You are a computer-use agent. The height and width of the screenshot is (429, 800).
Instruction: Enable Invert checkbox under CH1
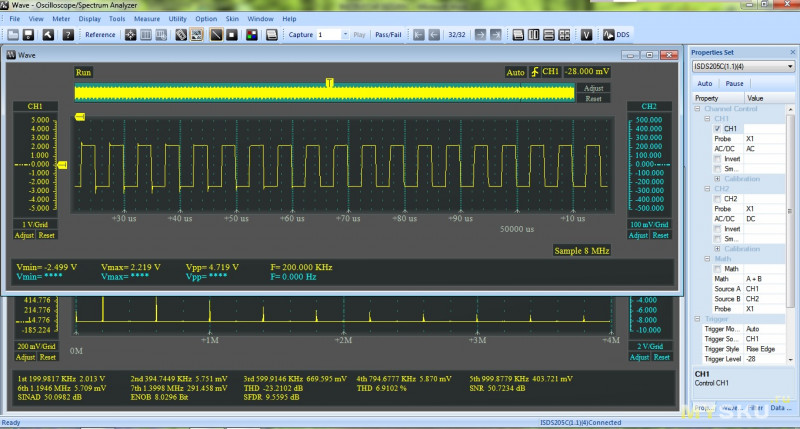(x=717, y=159)
